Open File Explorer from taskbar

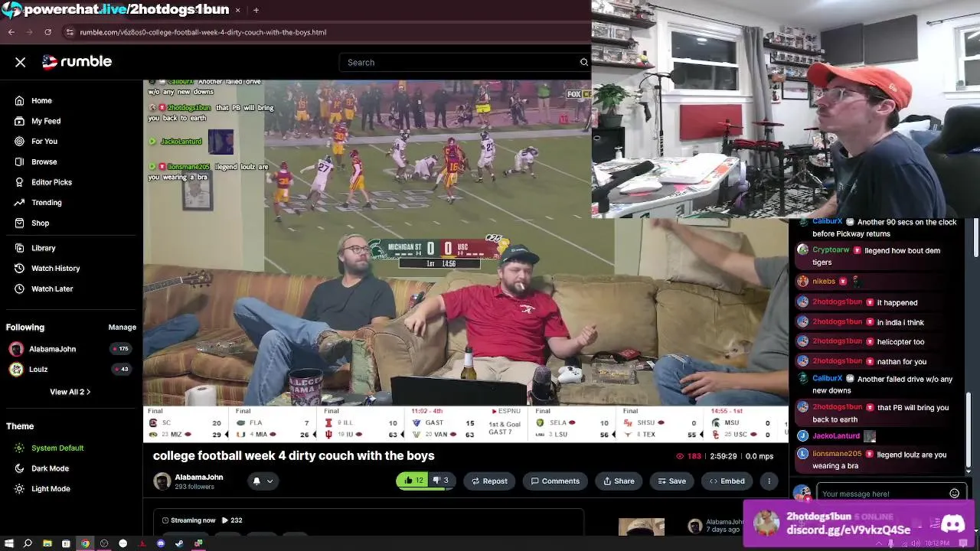pos(47,543)
